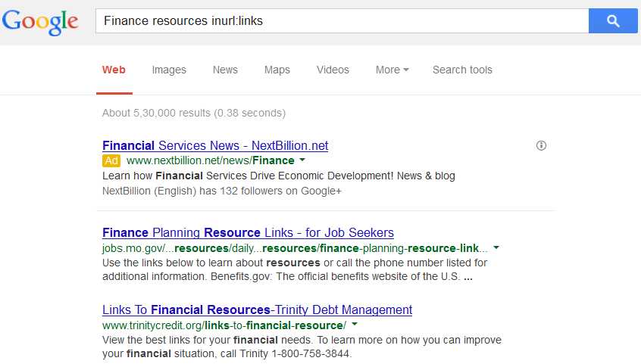Click the blue search magnifier button
Viewport: 641px width, 364px height.
point(613,21)
